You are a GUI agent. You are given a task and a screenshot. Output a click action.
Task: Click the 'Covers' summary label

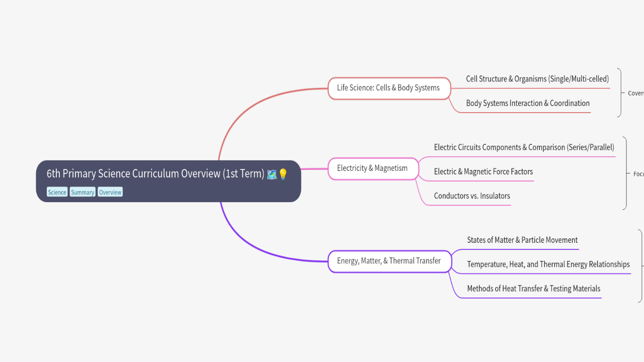tap(635, 93)
